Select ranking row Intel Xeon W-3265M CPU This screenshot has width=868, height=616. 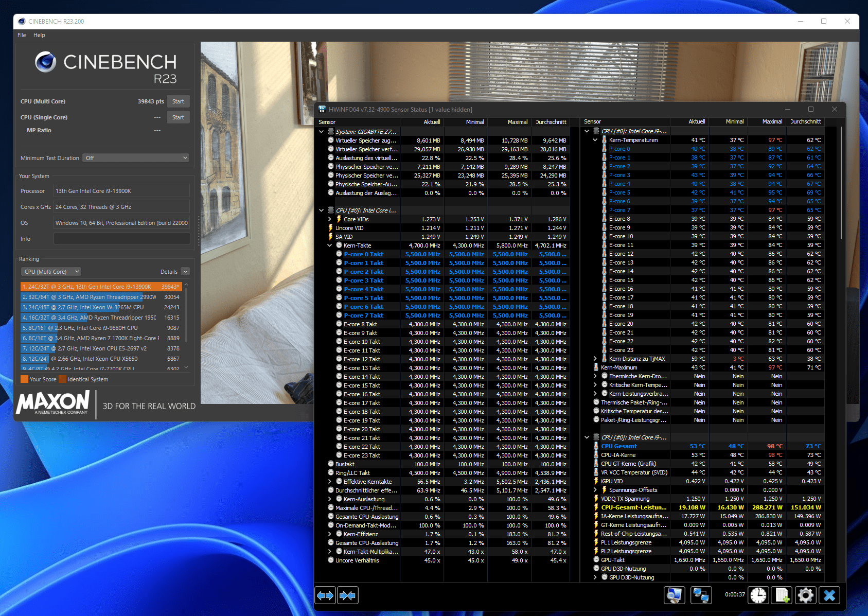[x=101, y=307]
